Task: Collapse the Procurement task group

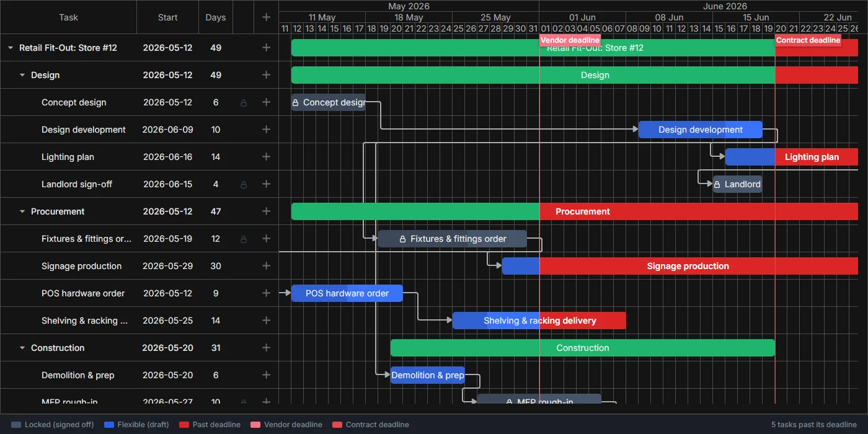Action: (x=22, y=211)
